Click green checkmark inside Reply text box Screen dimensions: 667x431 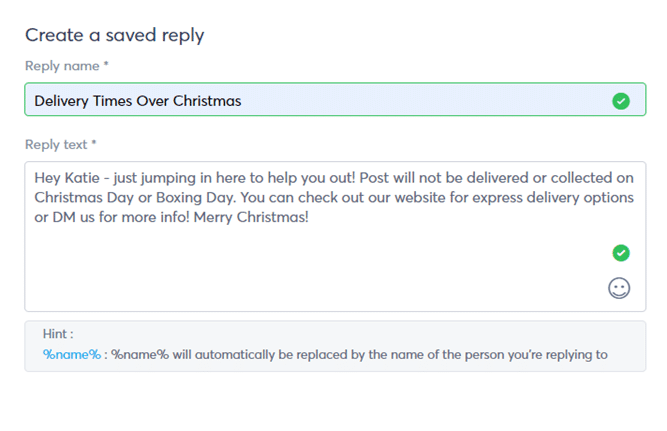[621, 253]
